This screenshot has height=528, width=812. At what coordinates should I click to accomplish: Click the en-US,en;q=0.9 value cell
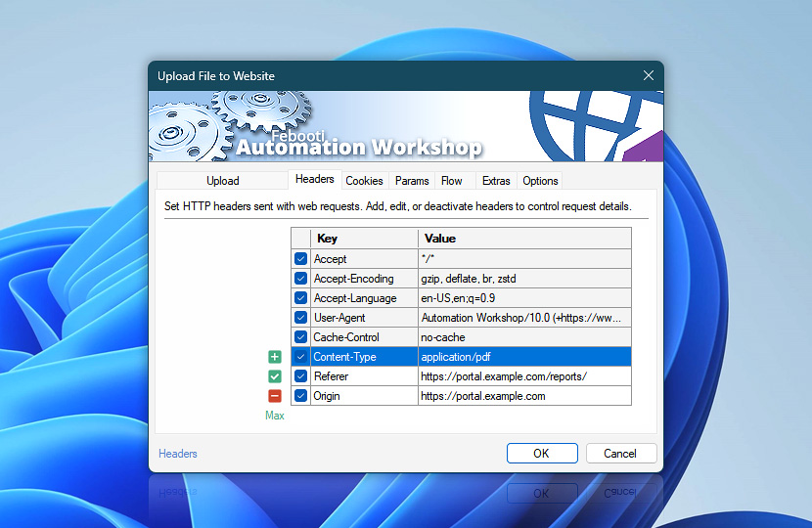524,298
